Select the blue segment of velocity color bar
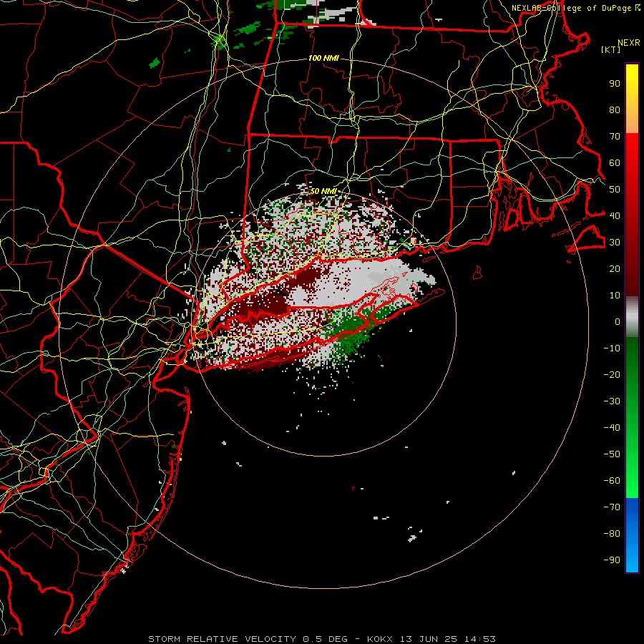This screenshot has width=644, height=644. coord(632,535)
